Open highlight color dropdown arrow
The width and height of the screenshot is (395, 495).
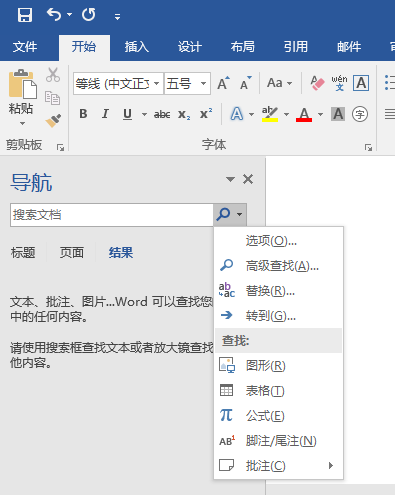tap(286, 114)
